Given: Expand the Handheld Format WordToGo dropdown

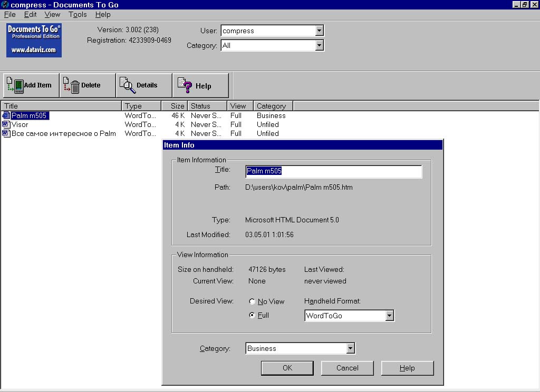Looking at the screenshot, I should pyautogui.click(x=390, y=316).
